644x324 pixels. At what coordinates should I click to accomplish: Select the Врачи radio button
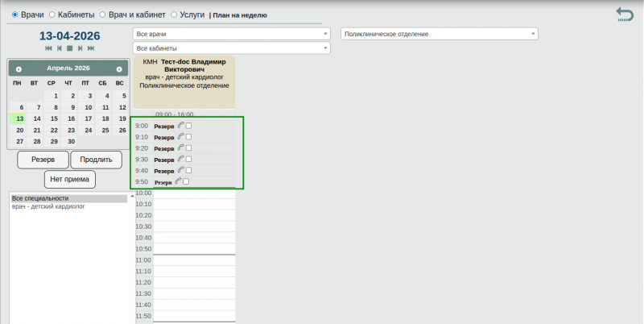pyautogui.click(x=14, y=15)
